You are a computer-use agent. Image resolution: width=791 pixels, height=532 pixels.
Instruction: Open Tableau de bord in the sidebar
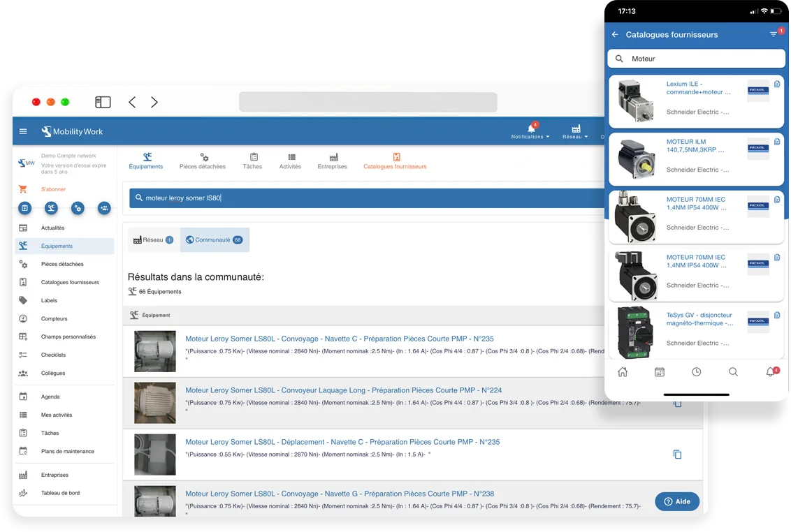tap(65, 493)
